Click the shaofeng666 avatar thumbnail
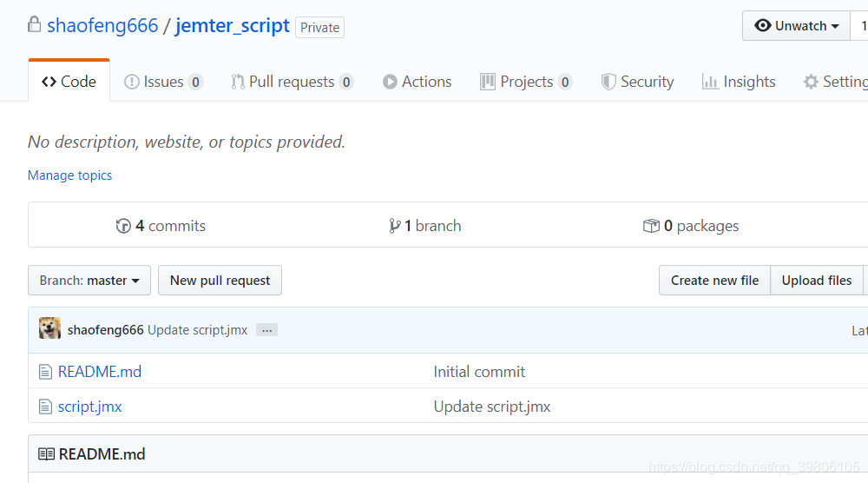This screenshot has width=868, height=483. click(x=49, y=329)
